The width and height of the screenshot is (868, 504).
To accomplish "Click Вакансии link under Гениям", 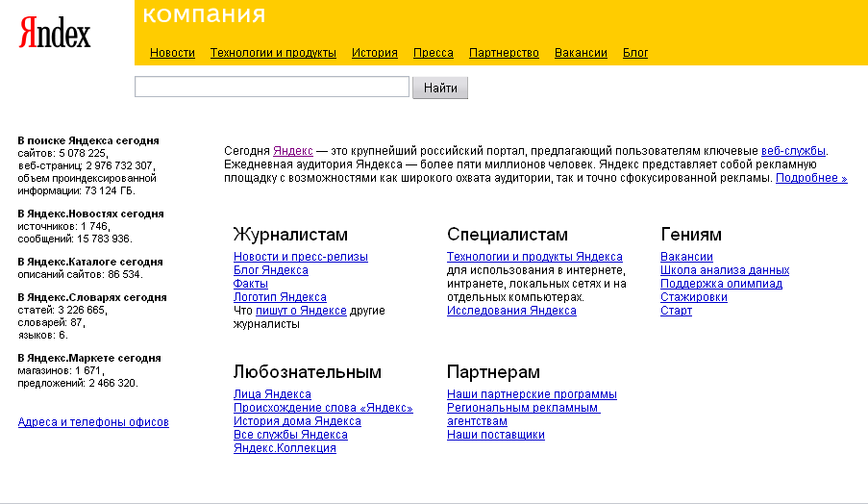I will point(686,257).
